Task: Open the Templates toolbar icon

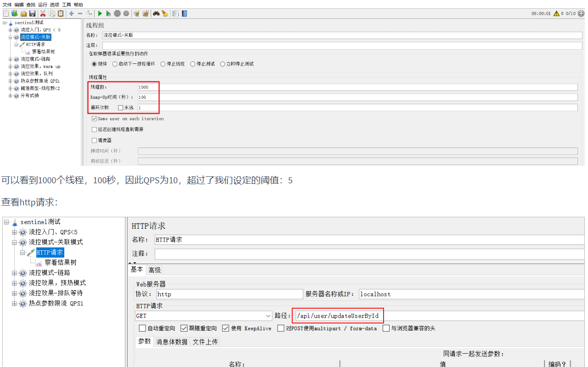Action: pos(14,13)
